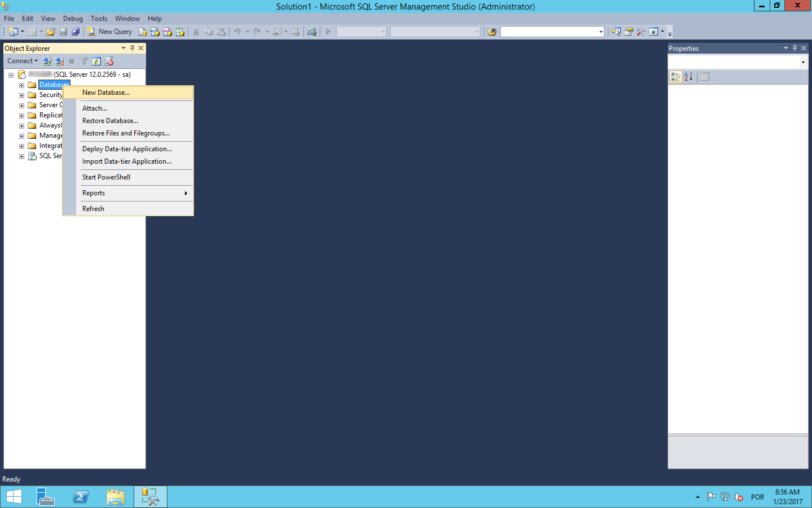The height and width of the screenshot is (508, 812).
Task: Toggle Categorized view in Properties panel
Action: point(676,77)
